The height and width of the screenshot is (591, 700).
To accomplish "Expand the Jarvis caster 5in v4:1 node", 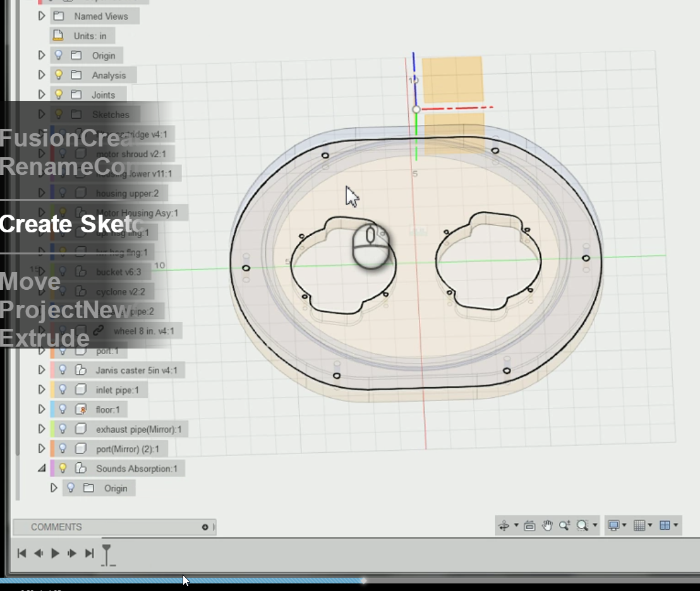I will tap(42, 370).
